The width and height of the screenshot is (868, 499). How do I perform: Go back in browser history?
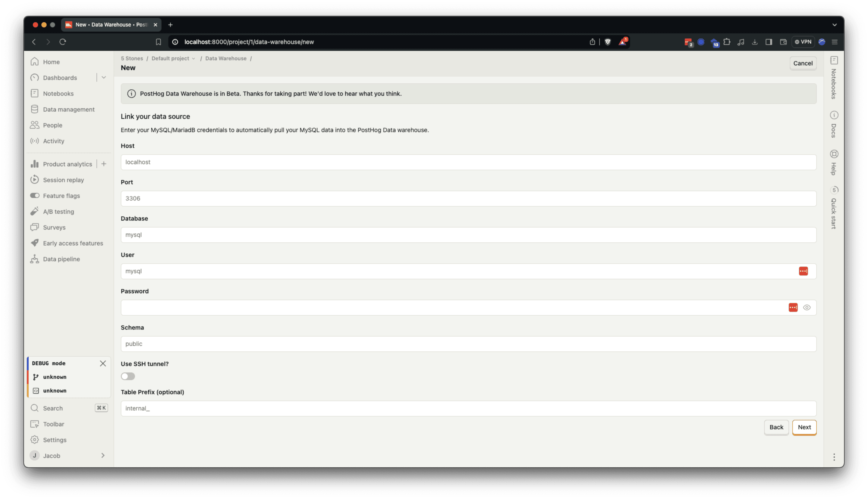[34, 42]
